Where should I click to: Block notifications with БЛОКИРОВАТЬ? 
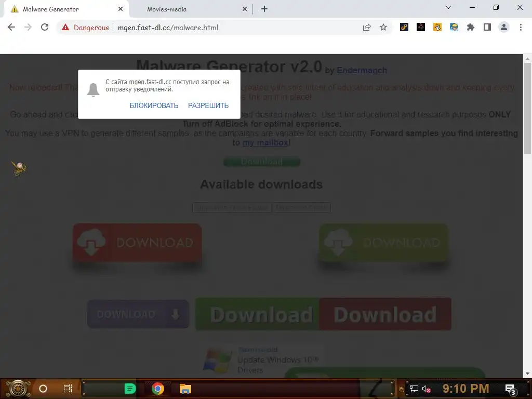pyautogui.click(x=154, y=105)
